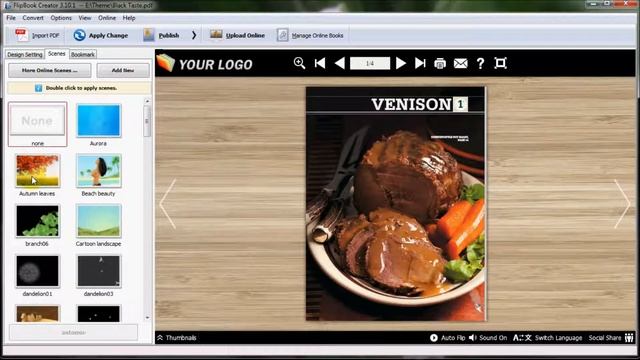Open the Convert menu

click(33, 18)
